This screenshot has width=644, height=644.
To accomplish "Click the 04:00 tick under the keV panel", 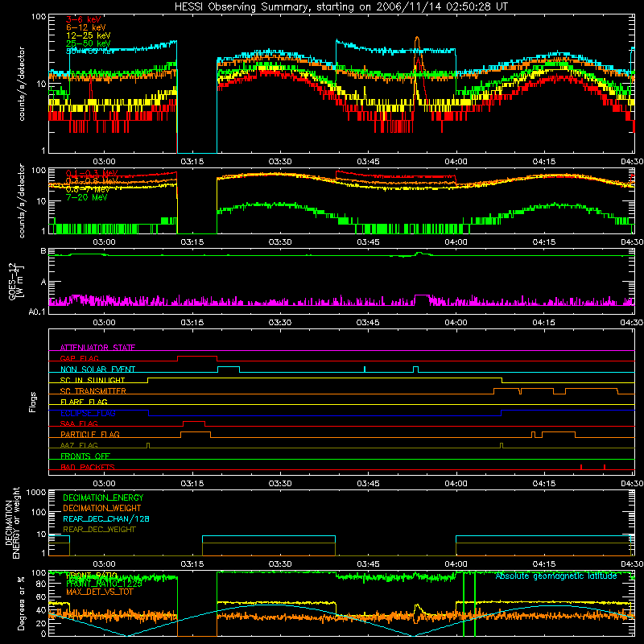I will tap(456, 162).
